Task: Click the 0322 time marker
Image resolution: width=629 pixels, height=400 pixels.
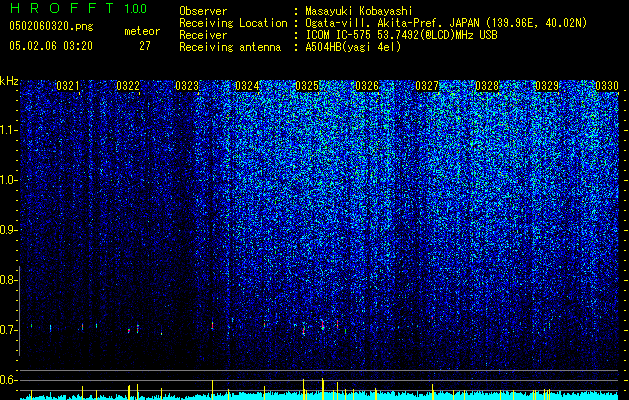Action: tap(128, 85)
